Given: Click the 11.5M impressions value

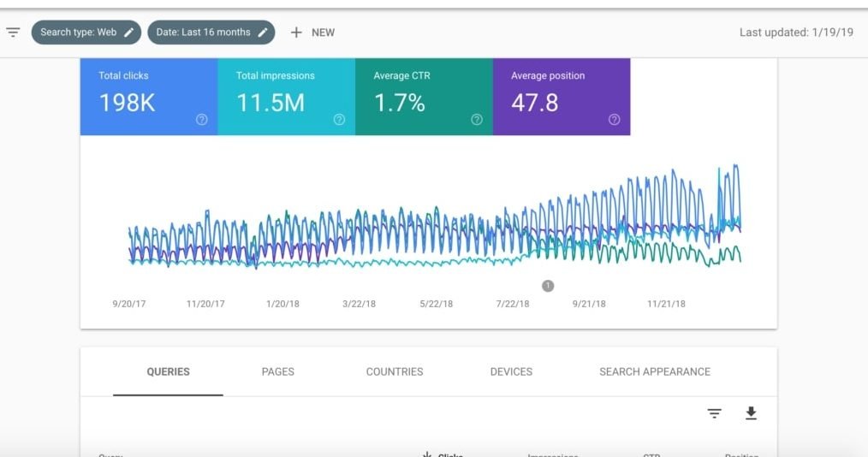Looking at the screenshot, I should (x=271, y=103).
